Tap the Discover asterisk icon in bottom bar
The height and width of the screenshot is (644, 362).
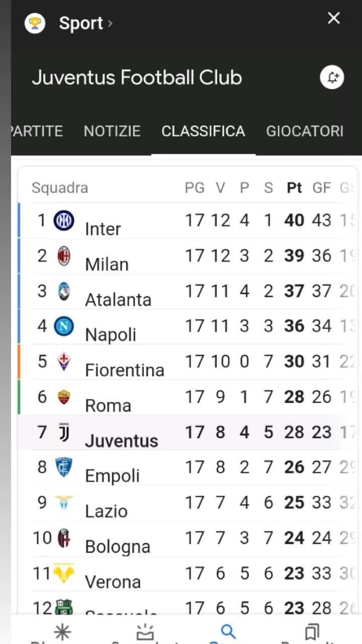(62, 632)
